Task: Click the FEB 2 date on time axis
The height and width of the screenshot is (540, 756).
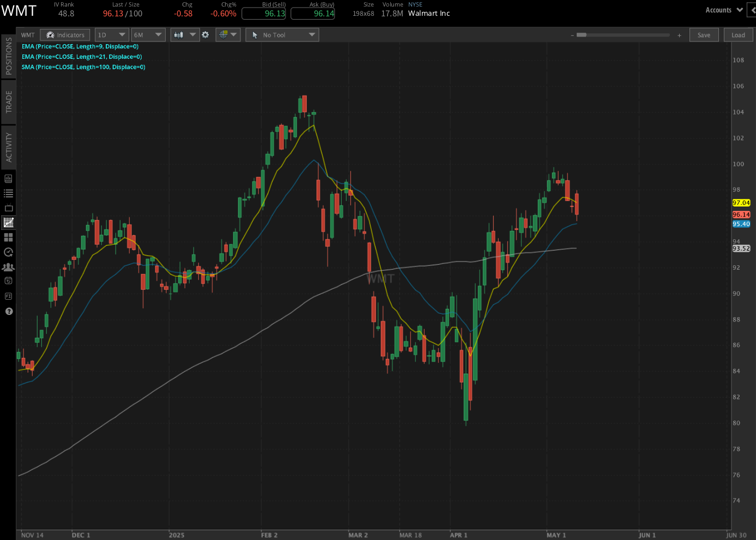Action: [269, 535]
